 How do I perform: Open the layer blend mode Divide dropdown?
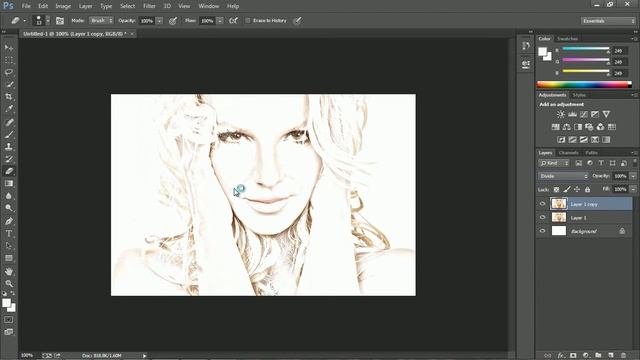(563, 176)
